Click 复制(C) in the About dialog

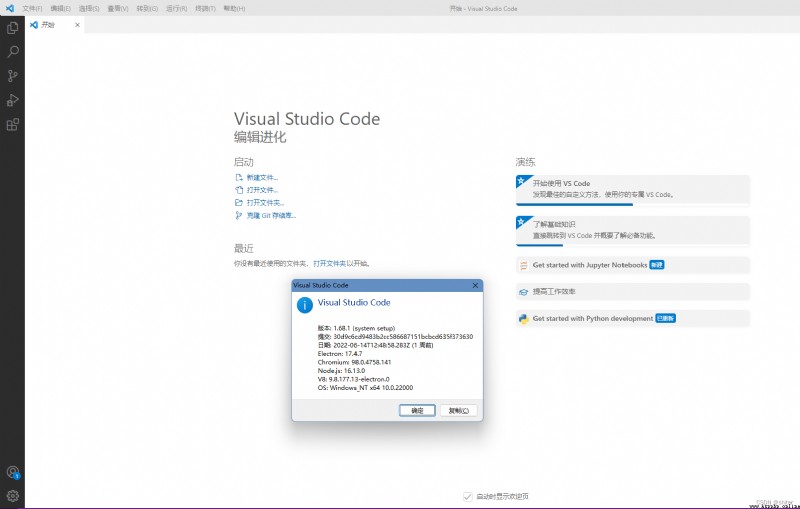point(459,411)
